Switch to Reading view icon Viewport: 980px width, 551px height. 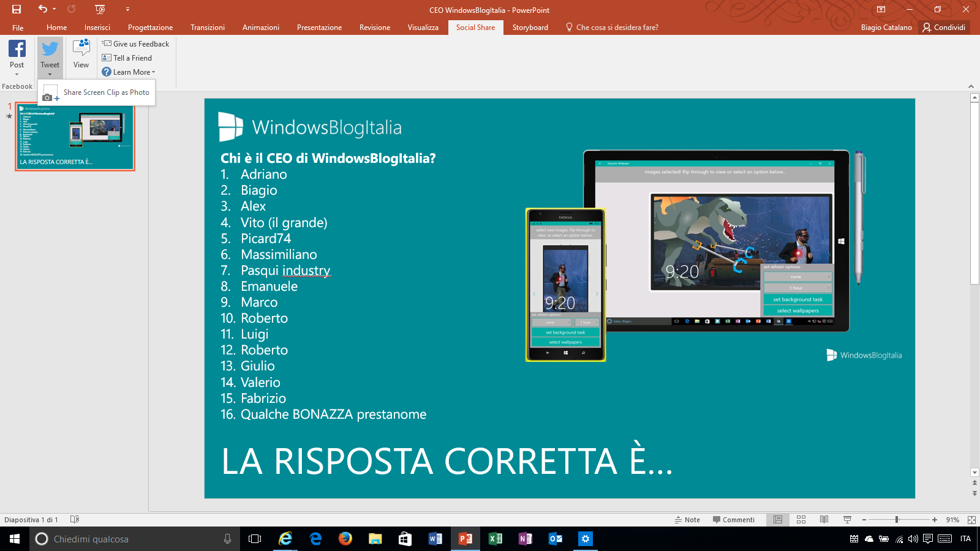pyautogui.click(x=824, y=520)
